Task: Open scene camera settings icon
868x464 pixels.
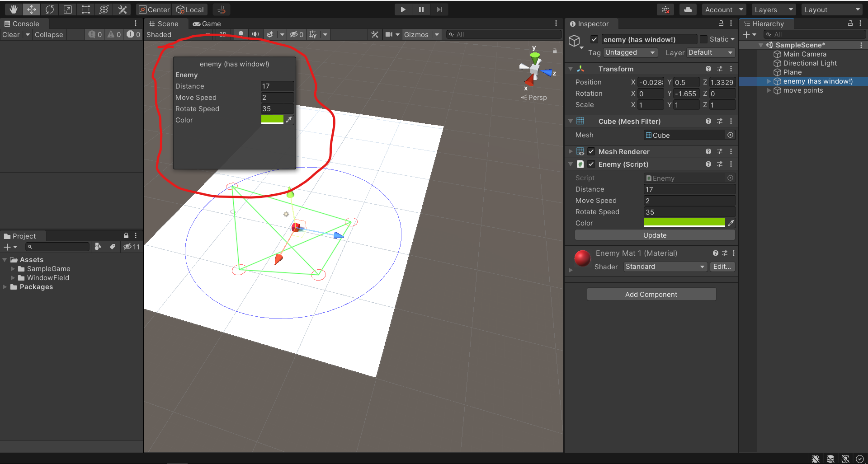Action: click(x=389, y=34)
